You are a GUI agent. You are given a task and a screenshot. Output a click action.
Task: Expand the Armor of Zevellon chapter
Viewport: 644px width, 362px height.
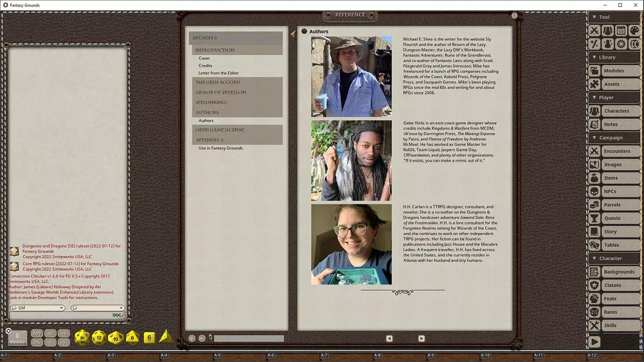click(237, 92)
